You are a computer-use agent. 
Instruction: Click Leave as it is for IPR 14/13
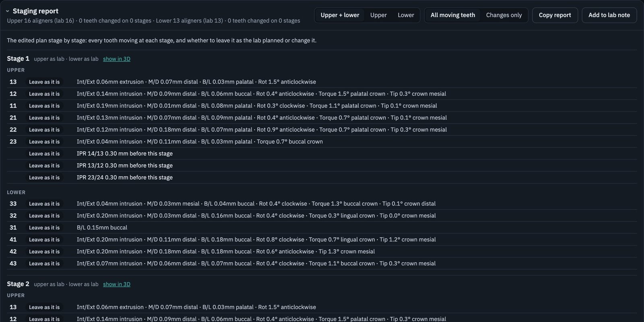click(x=44, y=154)
